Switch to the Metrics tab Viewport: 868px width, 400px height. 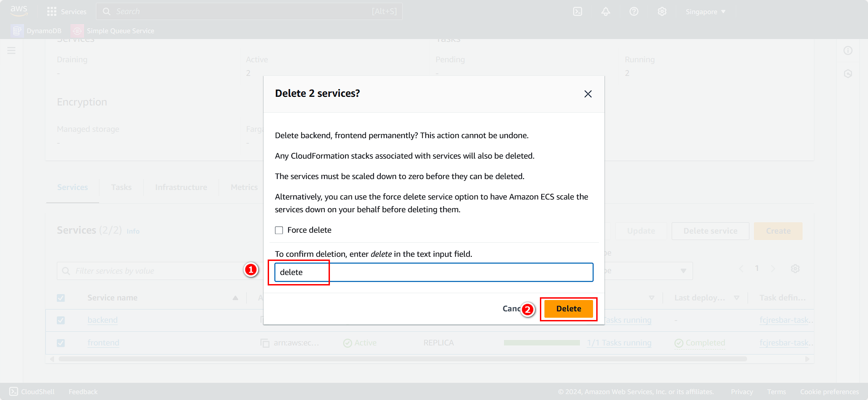pyautogui.click(x=244, y=187)
